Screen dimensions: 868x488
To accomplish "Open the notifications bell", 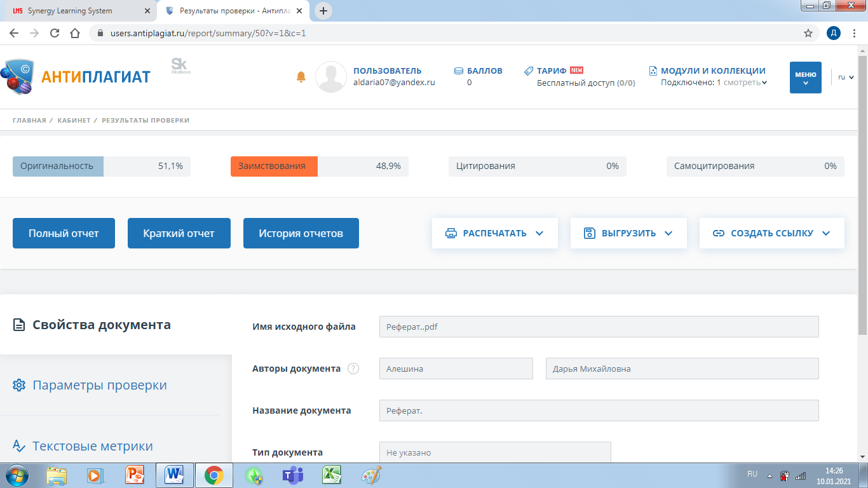I will [301, 77].
